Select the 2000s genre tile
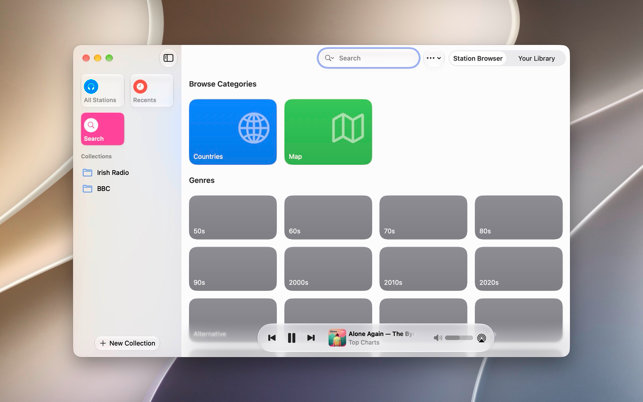The width and height of the screenshot is (643, 402). [x=328, y=269]
